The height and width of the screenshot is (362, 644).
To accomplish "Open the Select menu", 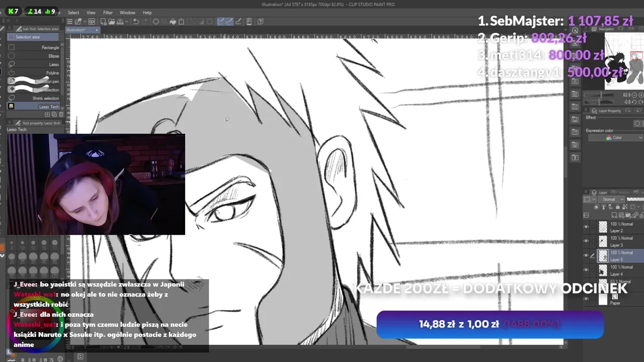I will pos(73,13).
